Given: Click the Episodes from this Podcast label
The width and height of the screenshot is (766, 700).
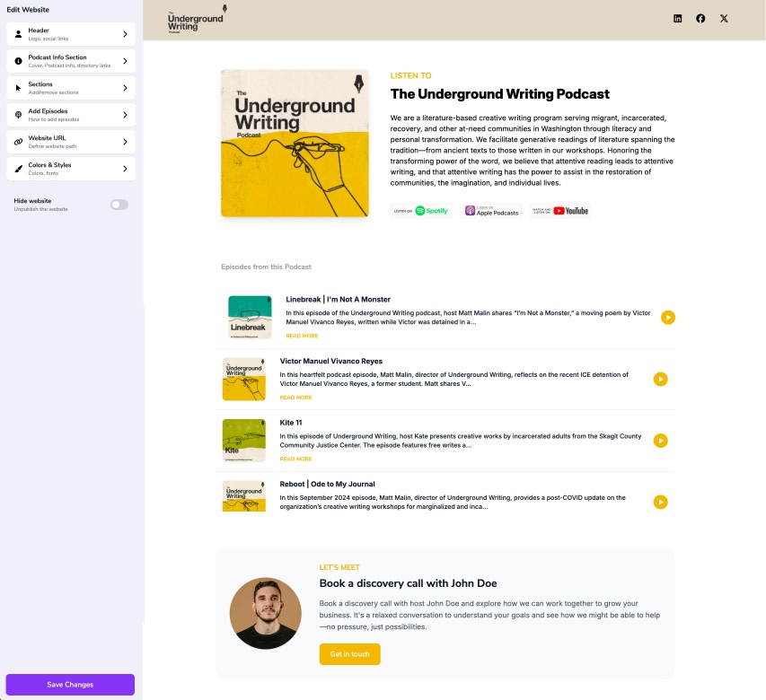Looking at the screenshot, I should (266, 267).
